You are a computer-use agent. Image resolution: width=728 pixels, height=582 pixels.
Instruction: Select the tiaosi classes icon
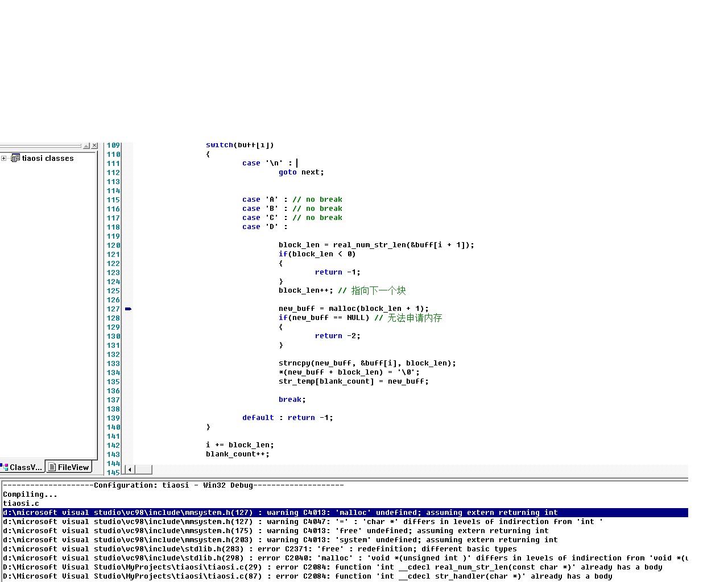point(15,158)
